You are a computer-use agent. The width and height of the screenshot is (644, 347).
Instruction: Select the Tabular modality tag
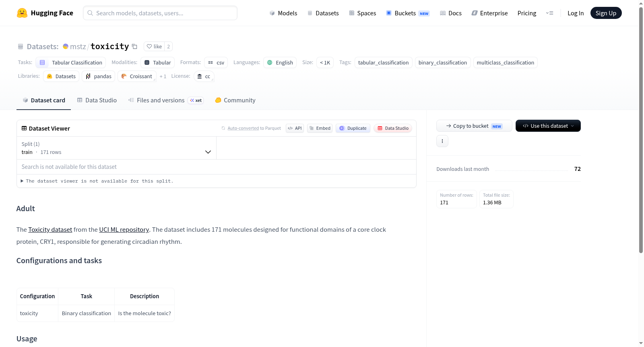[158, 62]
